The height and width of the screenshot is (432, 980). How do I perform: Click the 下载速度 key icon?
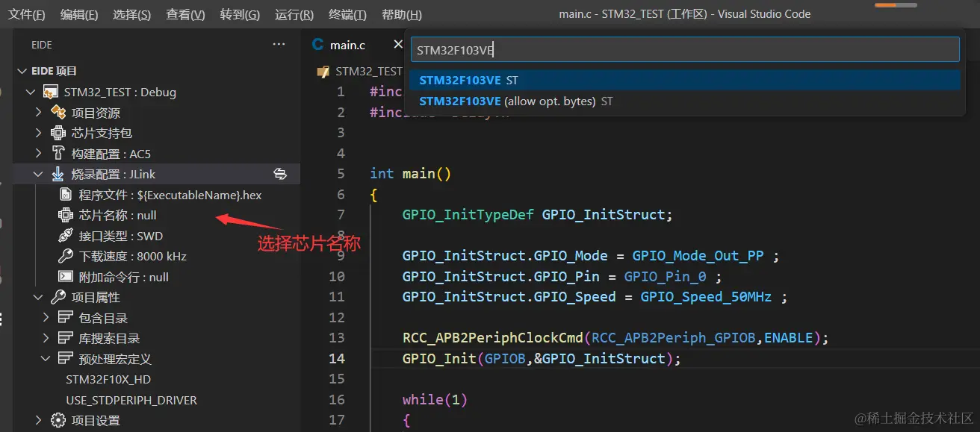pos(66,256)
